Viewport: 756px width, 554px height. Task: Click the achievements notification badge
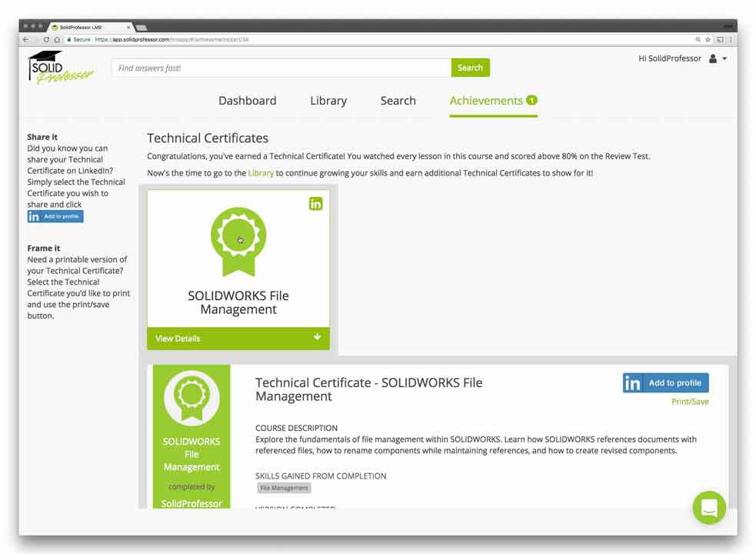(x=531, y=100)
